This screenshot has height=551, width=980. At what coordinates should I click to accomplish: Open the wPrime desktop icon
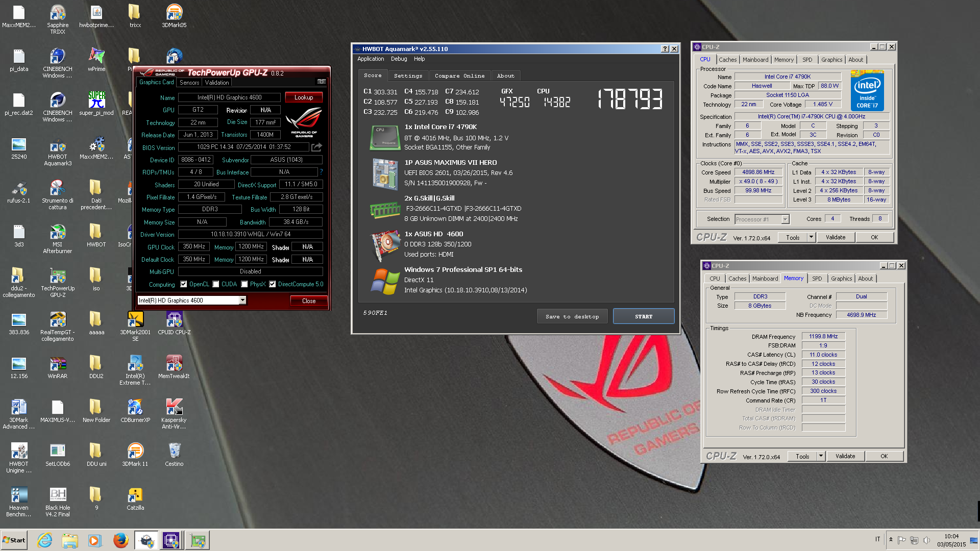click(x=96, y=60)
